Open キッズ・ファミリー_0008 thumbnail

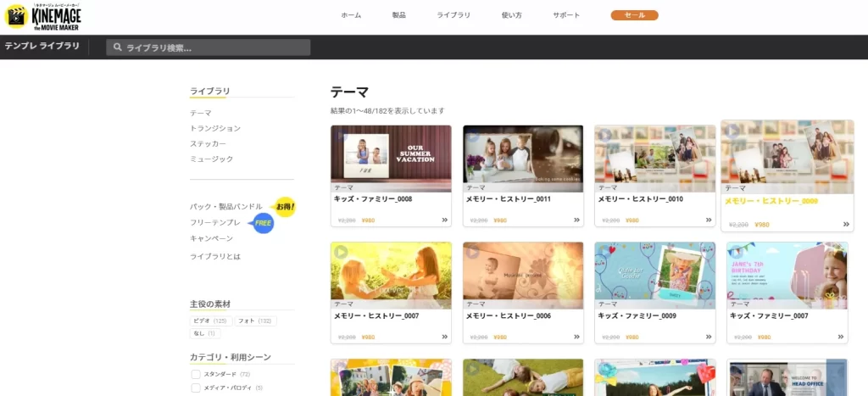391,159
